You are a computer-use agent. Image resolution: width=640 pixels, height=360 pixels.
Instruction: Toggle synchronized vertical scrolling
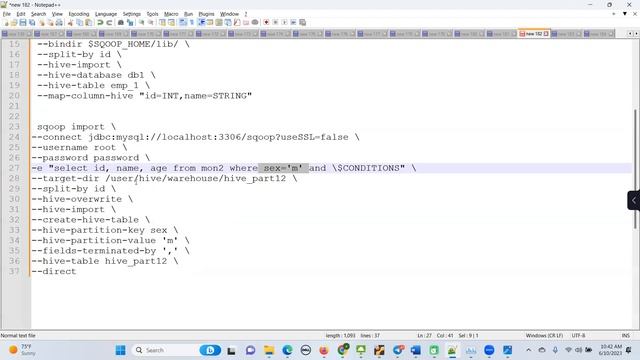pos(162,22)
